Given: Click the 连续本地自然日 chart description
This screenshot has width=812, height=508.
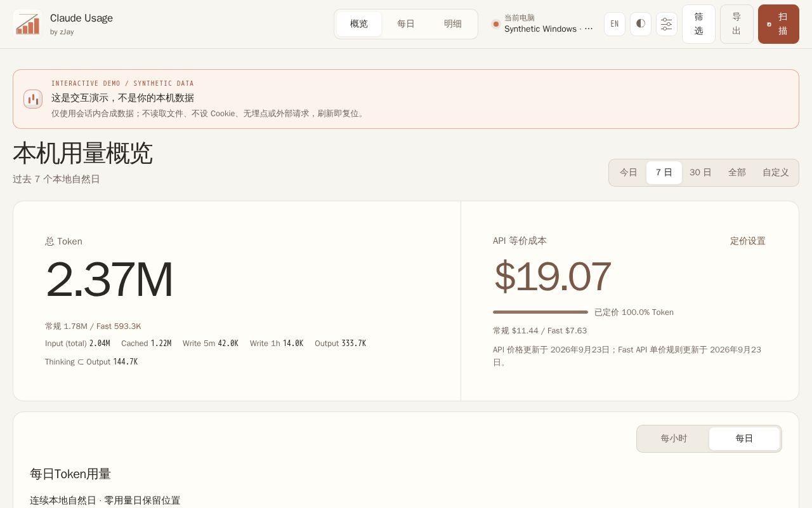Looking at the screenshot, I should click(105, 500).
